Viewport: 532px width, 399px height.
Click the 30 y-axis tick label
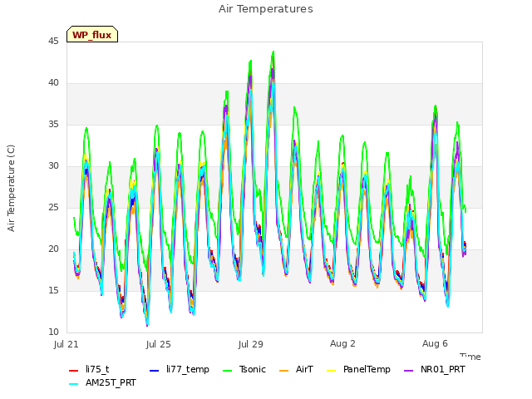53,166
